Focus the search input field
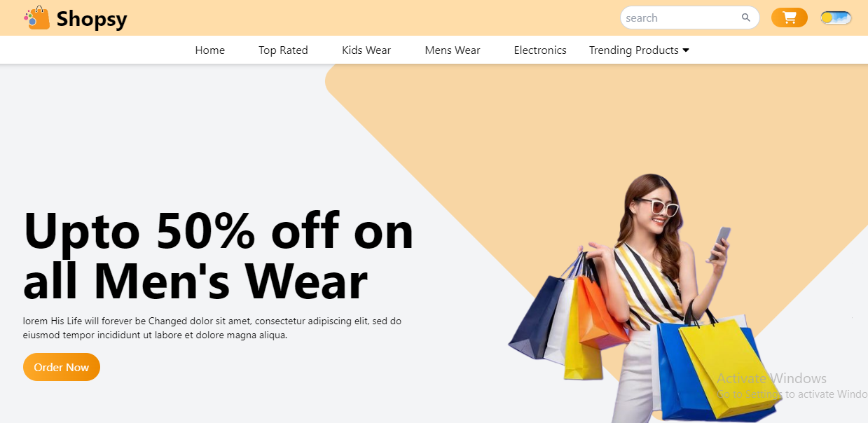 point(682,18)
